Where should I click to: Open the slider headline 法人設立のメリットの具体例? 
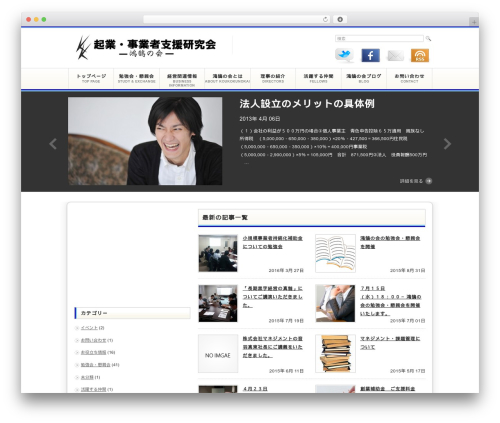(307, 104)
